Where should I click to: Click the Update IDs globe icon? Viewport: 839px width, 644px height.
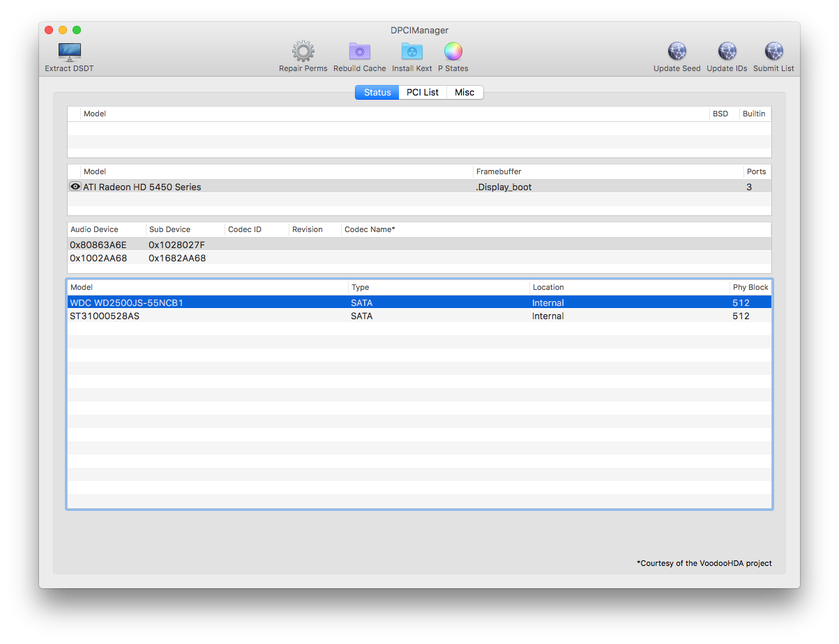pyautogui.click(x=727, y=52)
